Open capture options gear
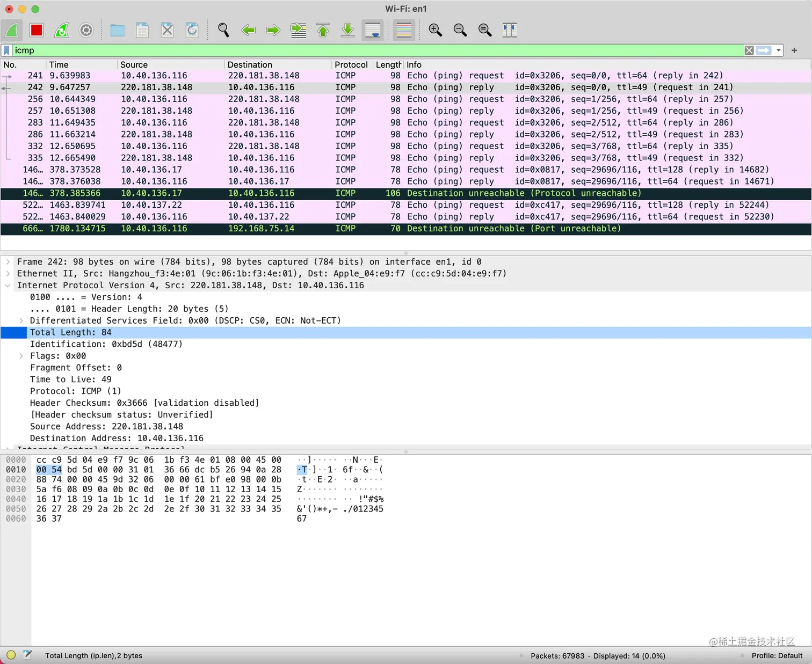812x664 pixels. point(86,30)
